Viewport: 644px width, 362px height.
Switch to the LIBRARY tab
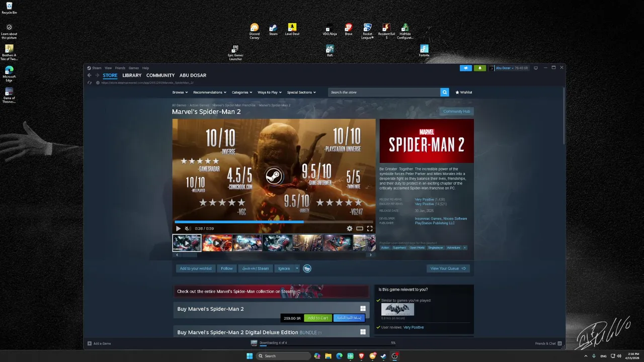click(132, 75)
